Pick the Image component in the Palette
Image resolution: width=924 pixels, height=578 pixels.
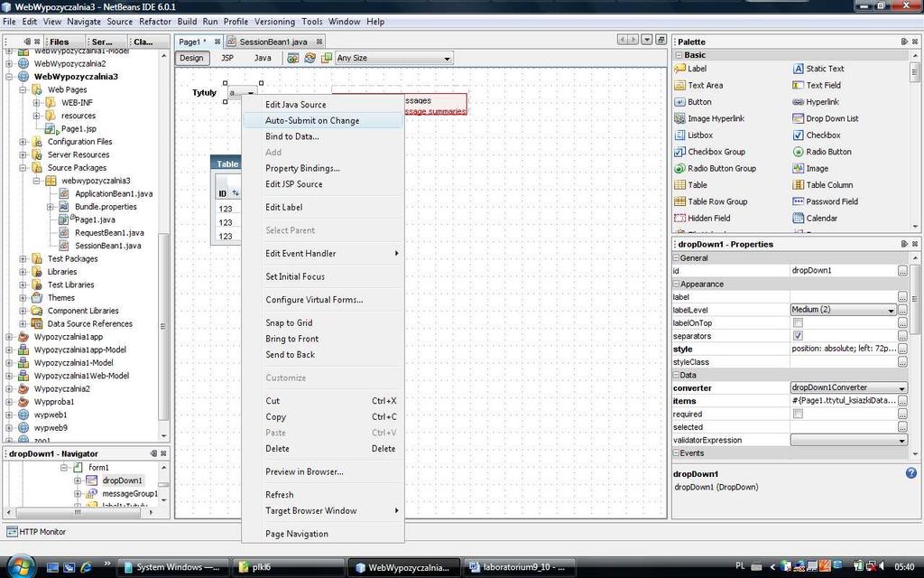[x=810, y=168]
